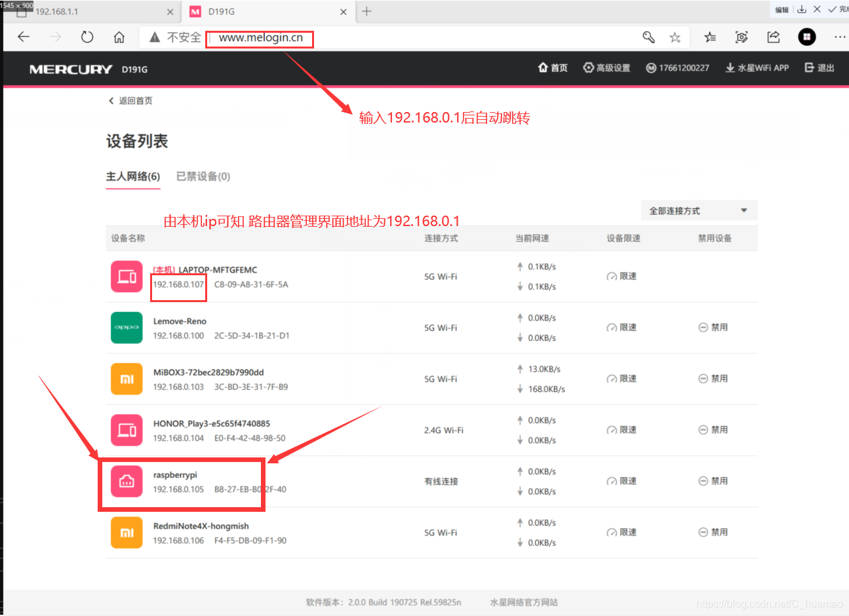Open browser profile avatar
849x616 pixels.
coord(807,37)
